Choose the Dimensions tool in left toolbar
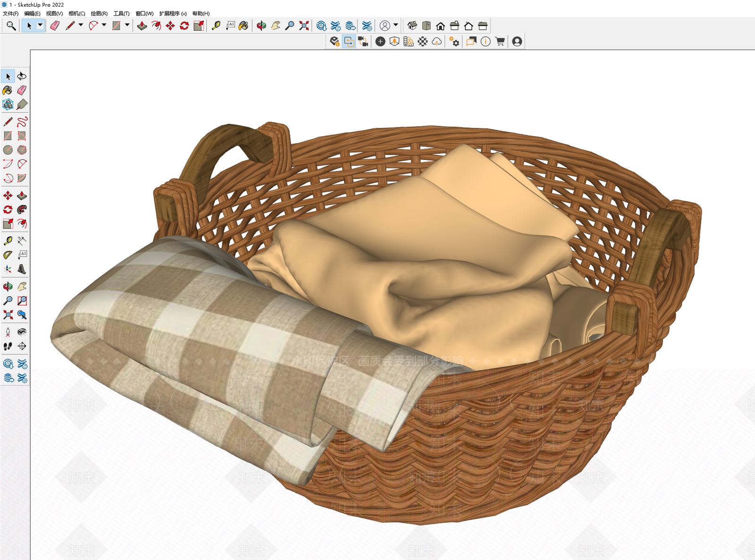755x560 pixels. tap(22, 241)
